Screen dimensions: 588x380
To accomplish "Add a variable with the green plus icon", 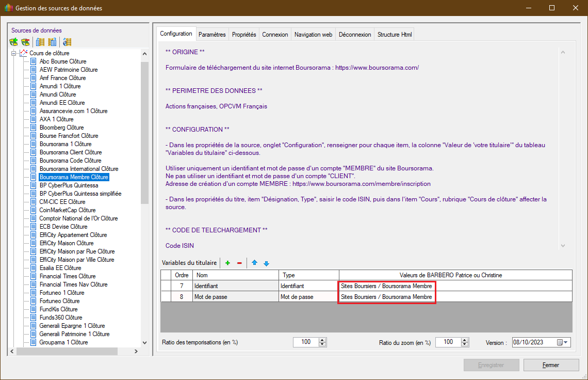I will coord(227,263).
